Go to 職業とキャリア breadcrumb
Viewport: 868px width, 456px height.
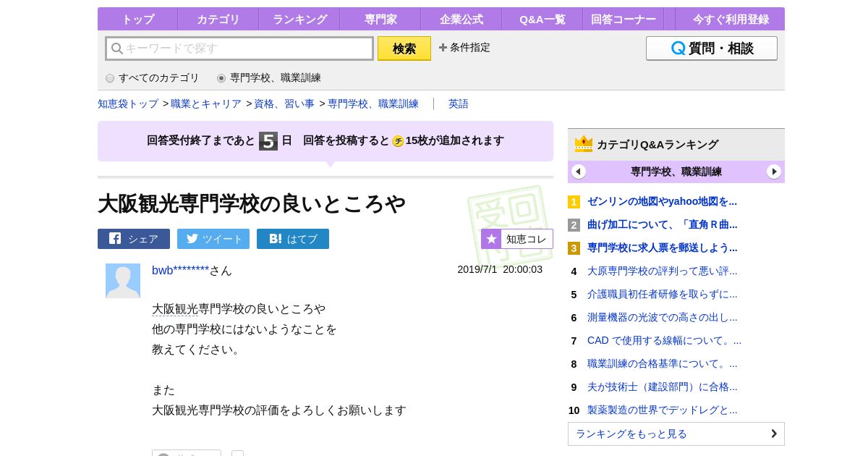click(206, 104)
